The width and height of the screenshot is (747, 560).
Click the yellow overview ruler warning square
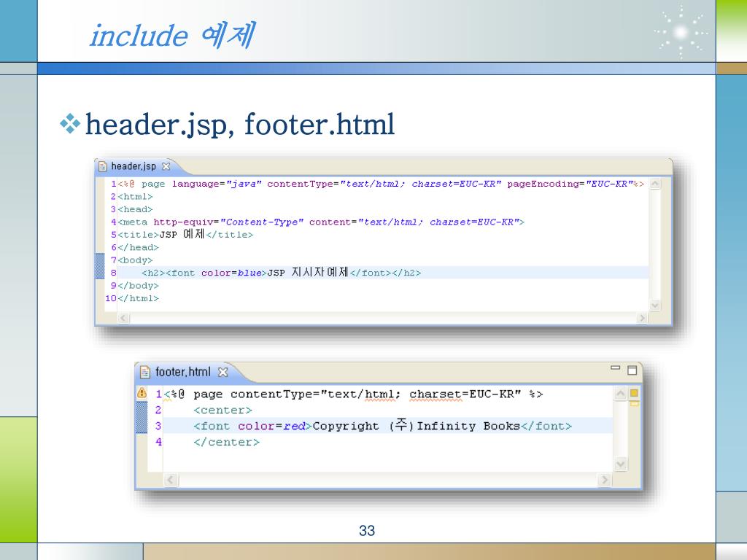coord(634,393)
